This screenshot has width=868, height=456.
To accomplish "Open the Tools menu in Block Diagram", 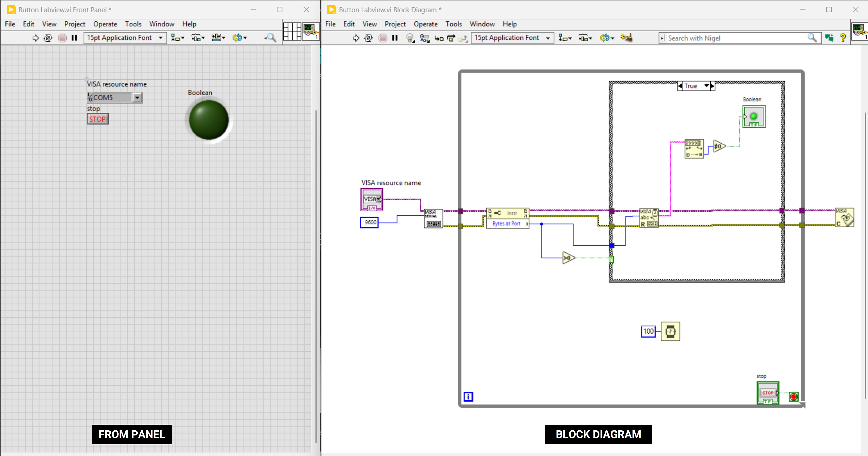I will click(x=453, y=24).
